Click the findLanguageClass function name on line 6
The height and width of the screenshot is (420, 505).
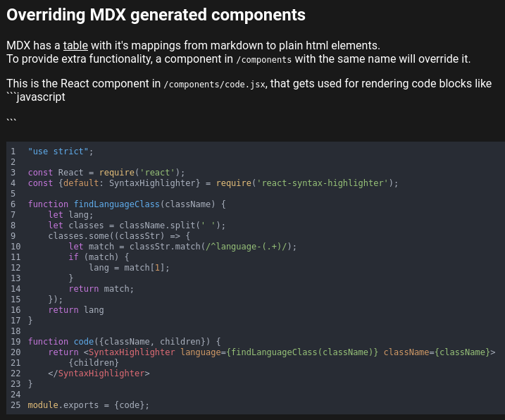117,204
